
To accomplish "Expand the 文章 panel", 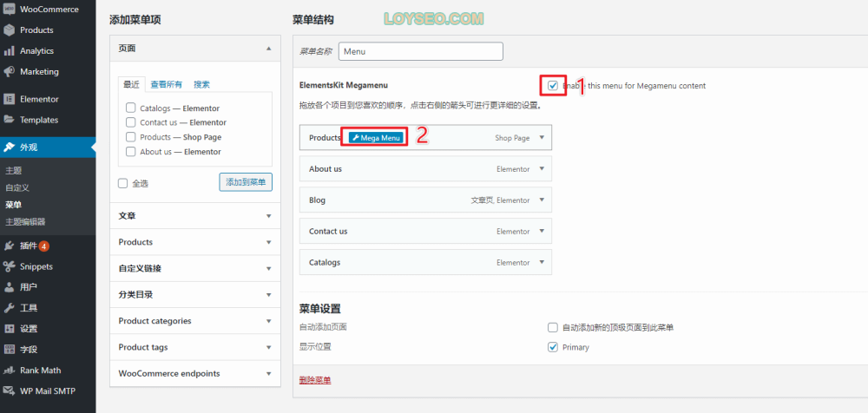I will [x=268, y=216].
